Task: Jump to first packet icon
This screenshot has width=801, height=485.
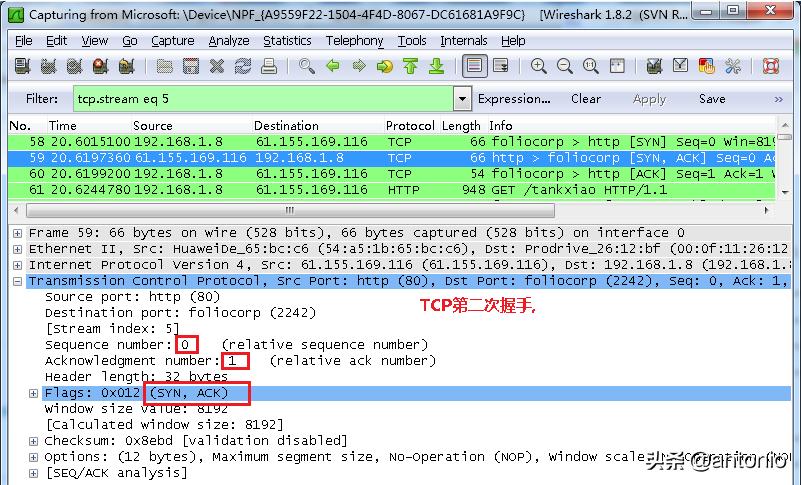Action: tap(410, 66)
